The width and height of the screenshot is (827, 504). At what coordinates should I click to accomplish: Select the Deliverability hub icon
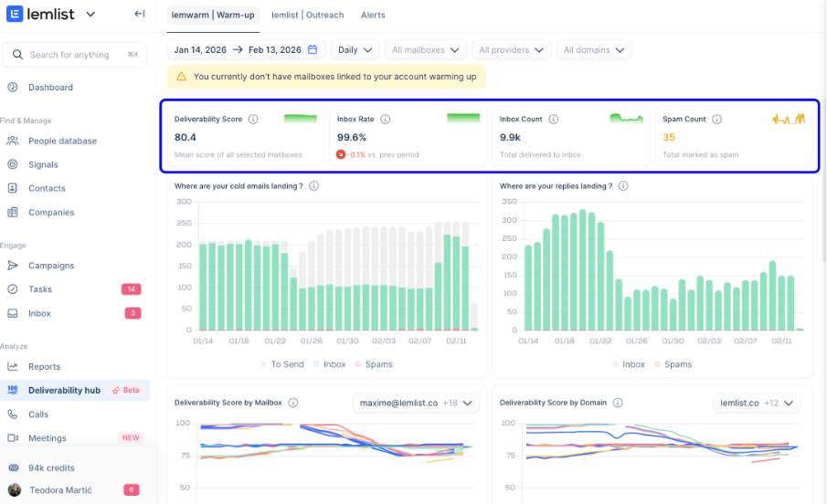[13, 390]
